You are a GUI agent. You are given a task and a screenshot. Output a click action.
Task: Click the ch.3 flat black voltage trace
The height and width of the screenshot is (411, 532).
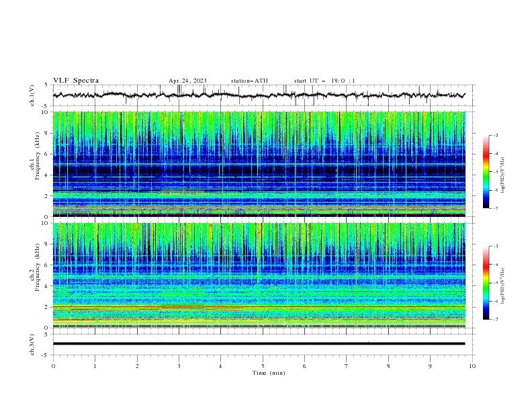point(259,344)
